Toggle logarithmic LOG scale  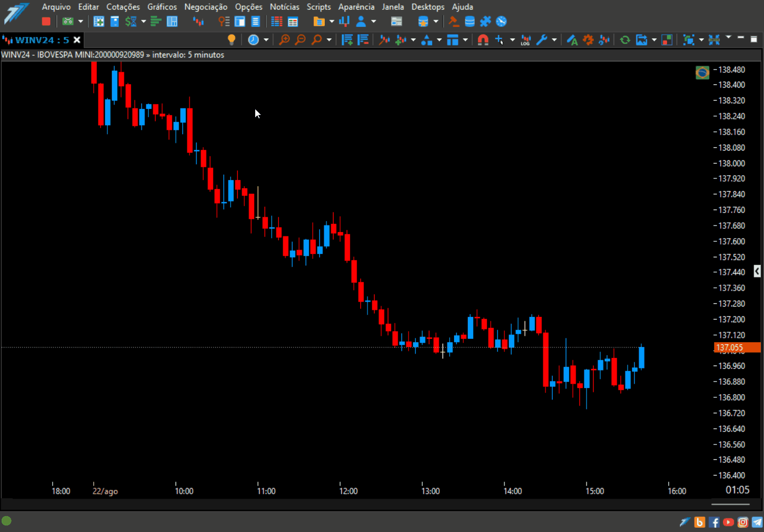pyautogui.click(x=526, y=39)
